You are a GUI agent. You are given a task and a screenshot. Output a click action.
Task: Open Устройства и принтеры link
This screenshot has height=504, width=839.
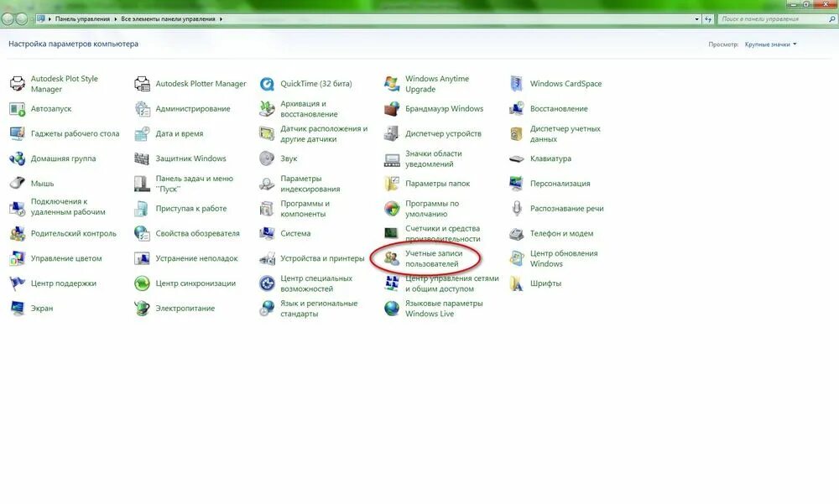point(322,258)
